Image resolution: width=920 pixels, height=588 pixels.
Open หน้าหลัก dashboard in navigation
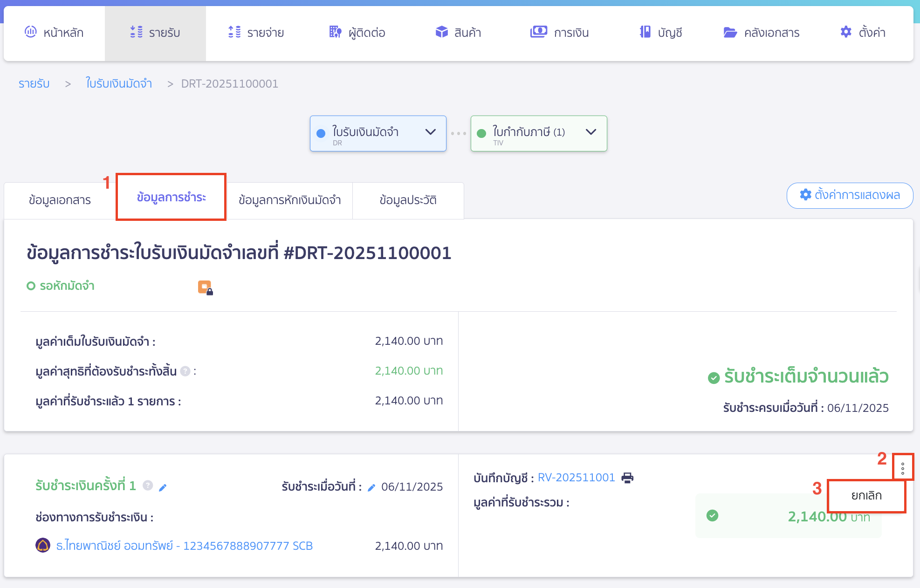54,33
